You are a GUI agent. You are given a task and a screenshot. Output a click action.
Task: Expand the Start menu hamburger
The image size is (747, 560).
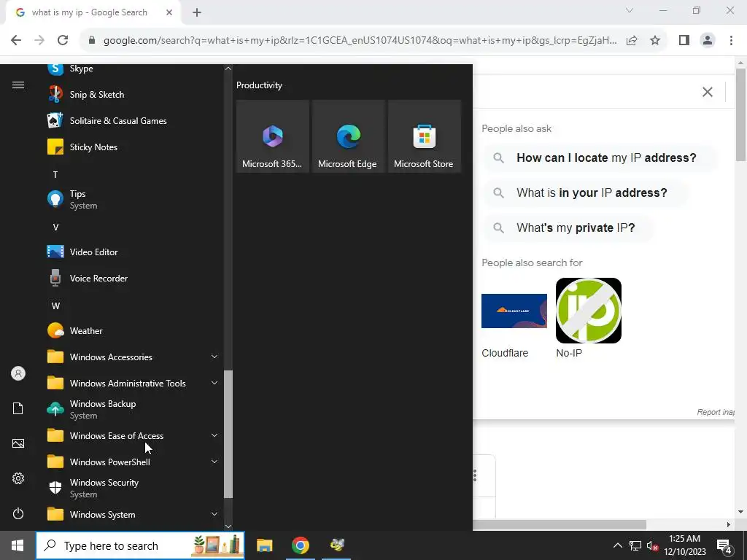tap(18, 85)
